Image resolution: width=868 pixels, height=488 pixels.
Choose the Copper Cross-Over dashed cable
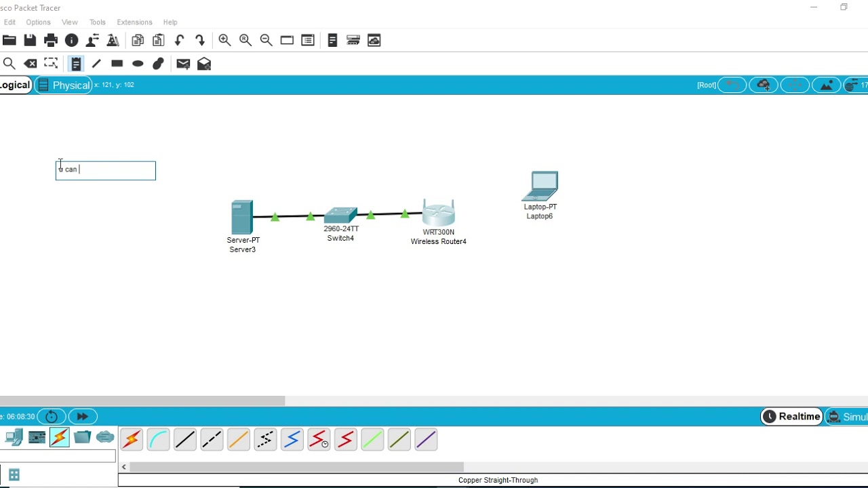(x=212, y=440)
